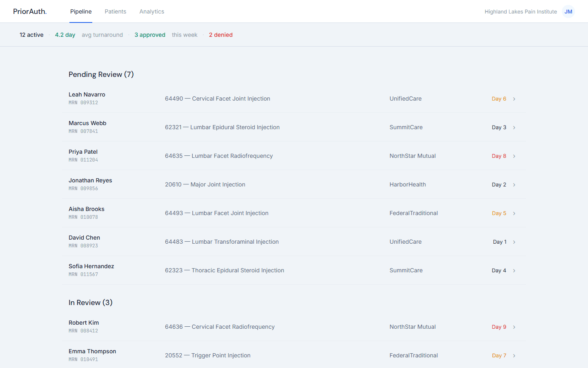
Task: Click FederalTraditional on Aisha Brooks row
Action: click(414, 213)
